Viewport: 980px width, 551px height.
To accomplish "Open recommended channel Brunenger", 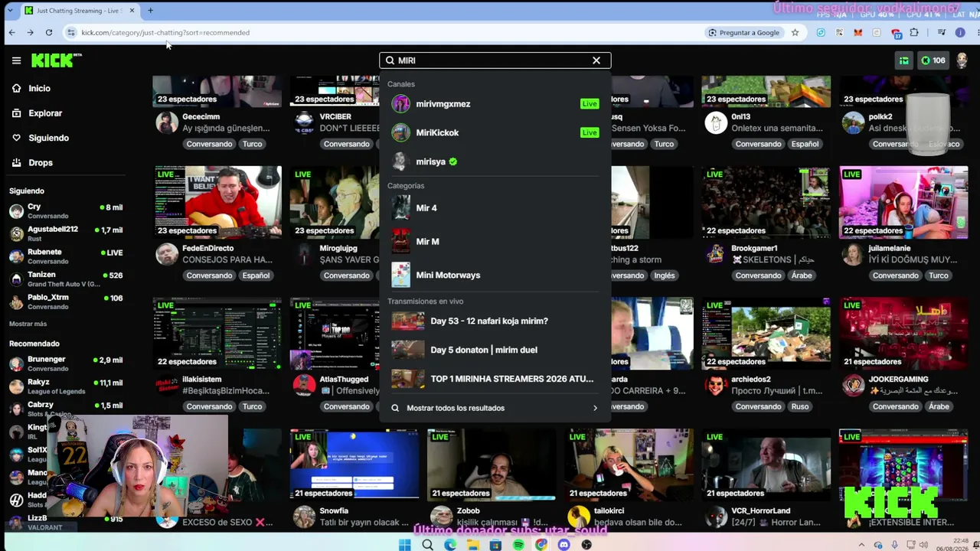I will click(66, 364).
